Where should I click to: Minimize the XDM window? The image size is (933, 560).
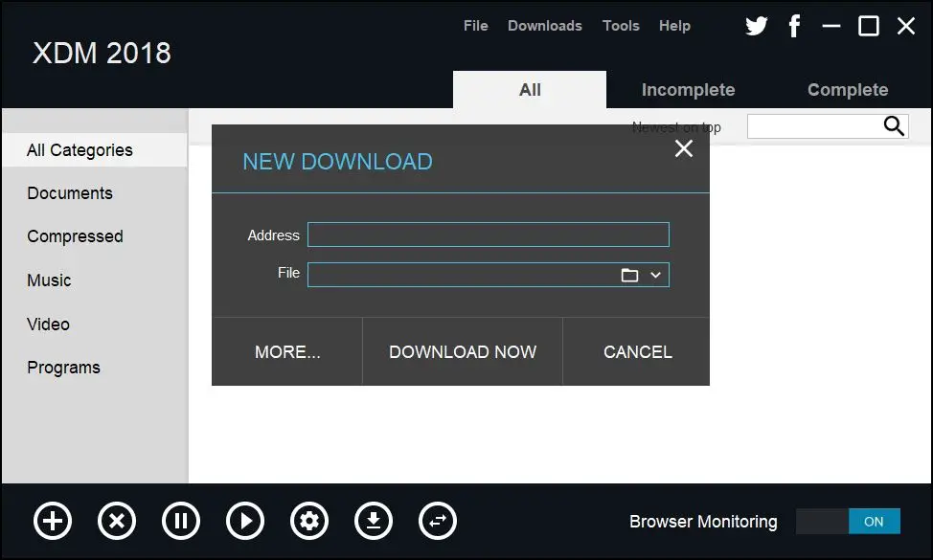(831, 26)
